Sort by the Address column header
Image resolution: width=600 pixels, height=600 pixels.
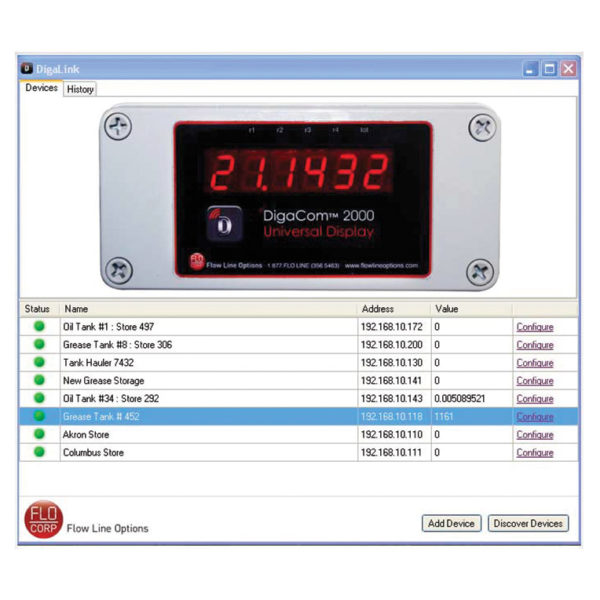pos(394,309)
